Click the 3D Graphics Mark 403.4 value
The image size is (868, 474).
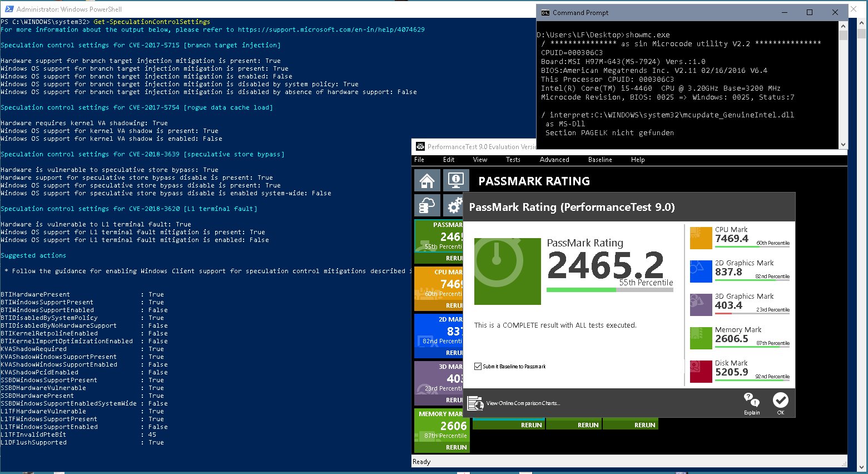[x=728, y=305]
